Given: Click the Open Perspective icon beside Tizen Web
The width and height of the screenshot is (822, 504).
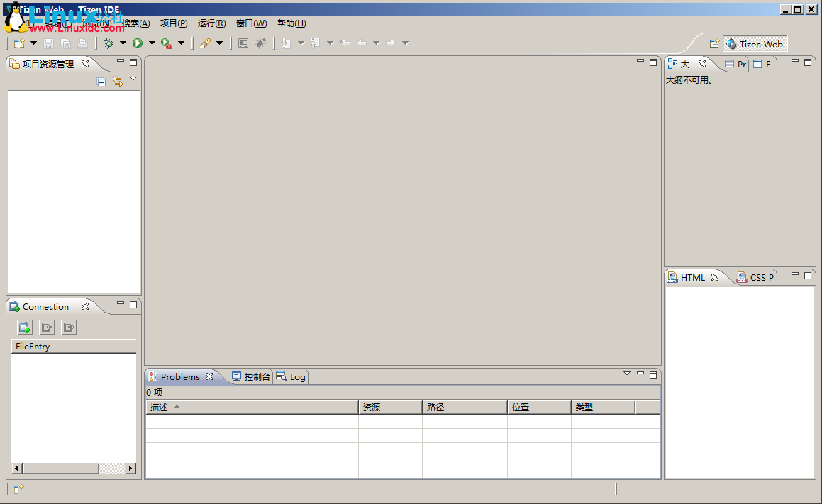Looking at the screenshot, I should [x=714, y=44].
